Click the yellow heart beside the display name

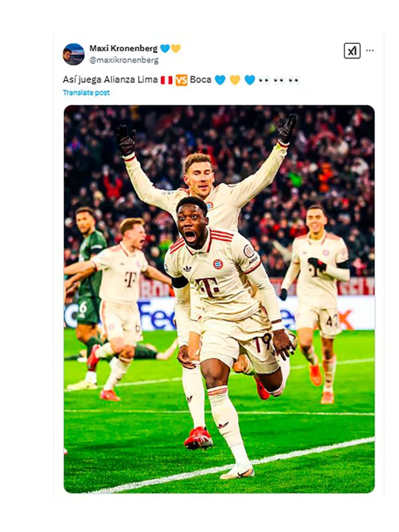[176, 48]
